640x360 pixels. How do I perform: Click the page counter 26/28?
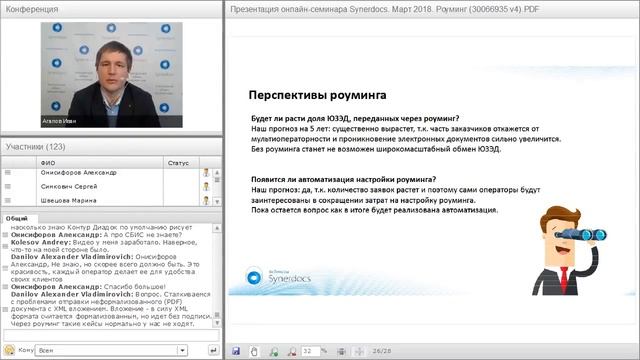pyautogui.click(x=382, y=351)
